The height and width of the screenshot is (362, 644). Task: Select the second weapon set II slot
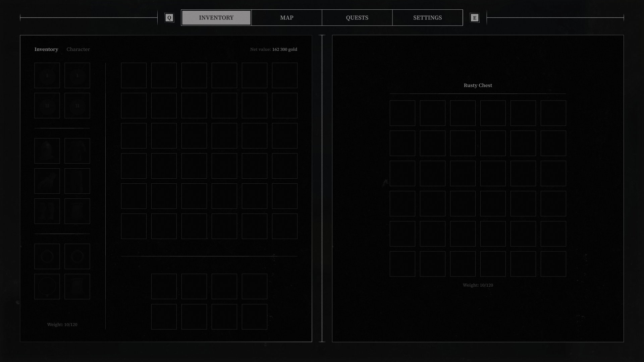pos(77,106)
